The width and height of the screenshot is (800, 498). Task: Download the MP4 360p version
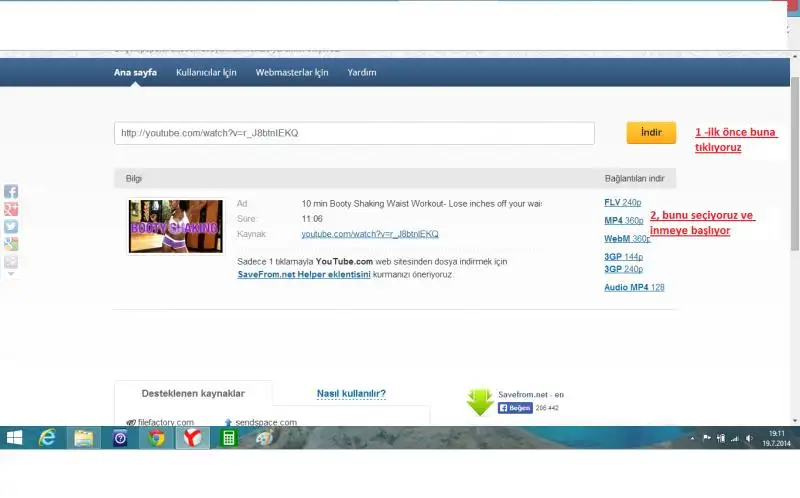coord(623,220)
